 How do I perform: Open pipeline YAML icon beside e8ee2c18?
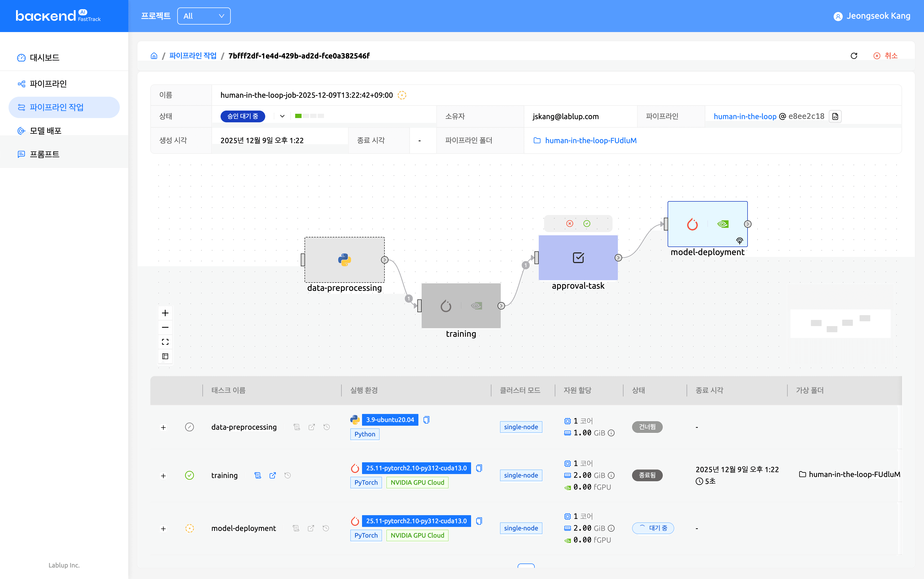click(x=835, y=116)
